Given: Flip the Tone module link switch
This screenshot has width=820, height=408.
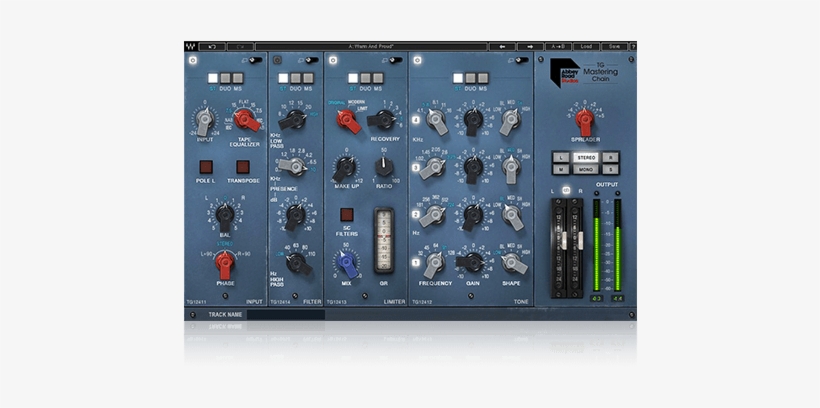Looking at the screenshot, I should (x=522, y=60).
